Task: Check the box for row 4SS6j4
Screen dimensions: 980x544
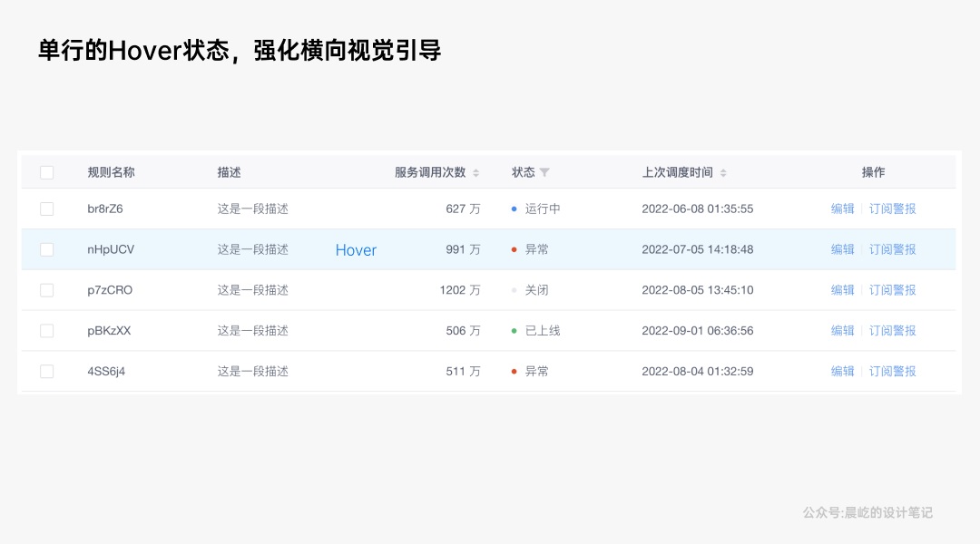Action: coord(47,371)
